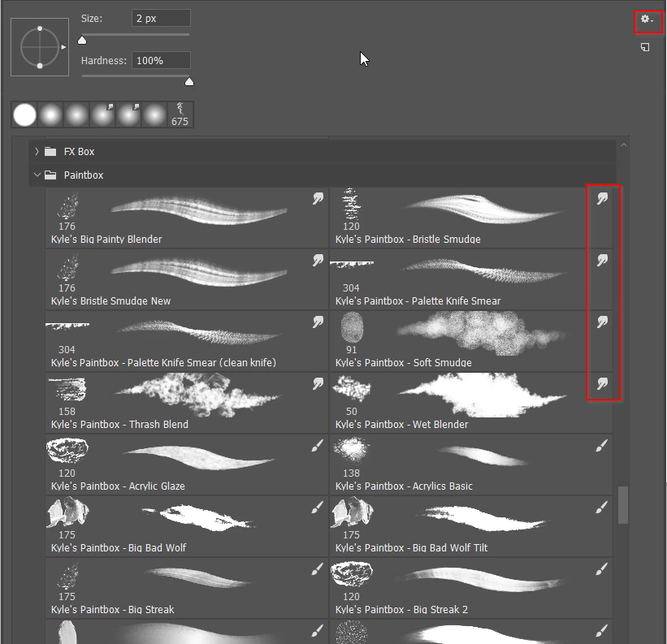The height and width of the screenshot is (644, 667).
Task: Click brush angle and roundness preview circle
Action: pyautogui.click(x=40, y=47)
